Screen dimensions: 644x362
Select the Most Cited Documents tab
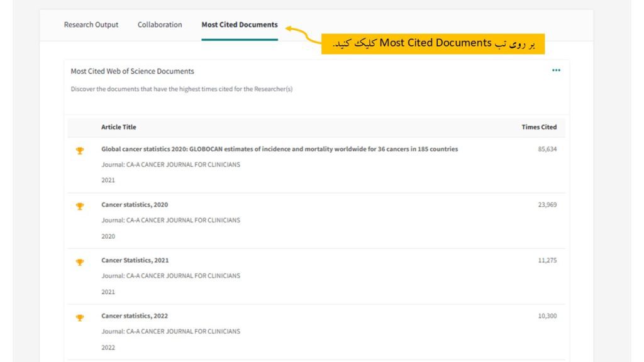(x=239, y=25)
